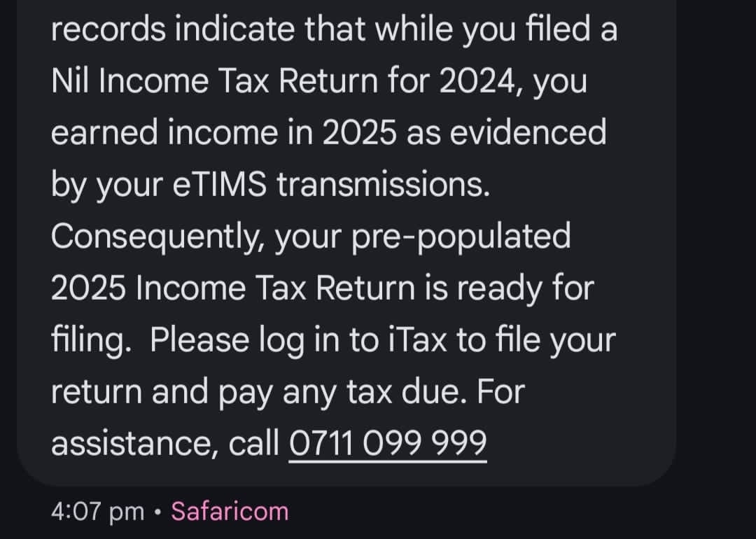
Task: Click the word iTax in the message
Action: (419, 340)
